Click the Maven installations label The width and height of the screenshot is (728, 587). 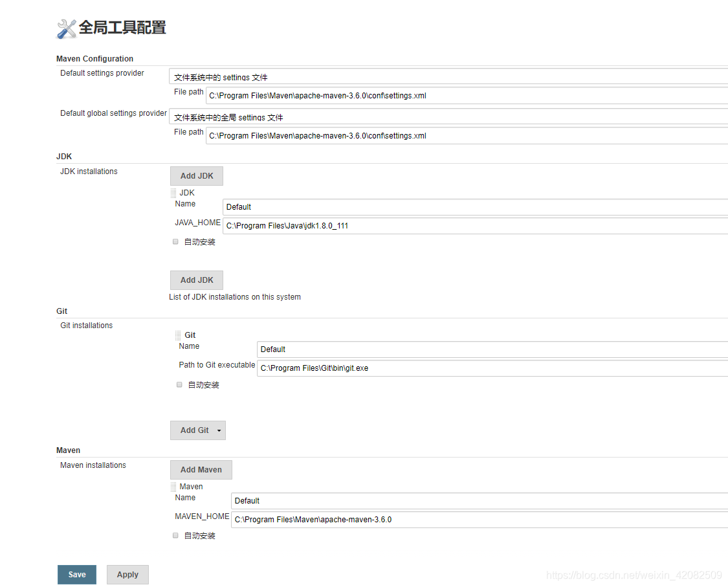(x=93, y=465)
